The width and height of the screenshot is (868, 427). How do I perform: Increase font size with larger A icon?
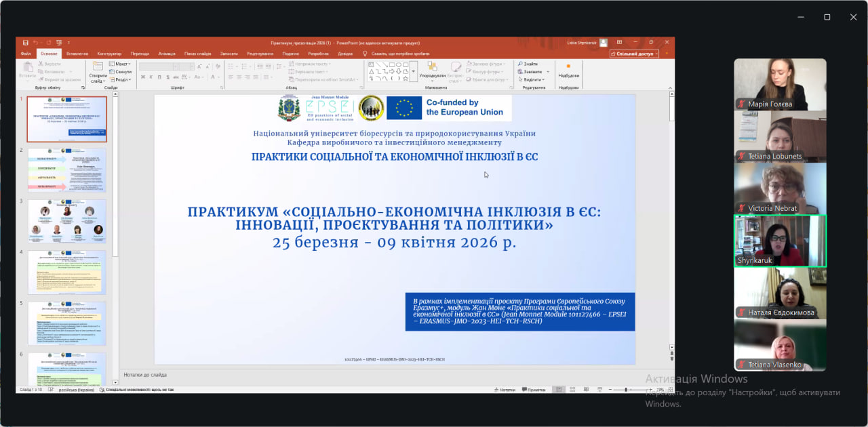[x=199, y=66]
